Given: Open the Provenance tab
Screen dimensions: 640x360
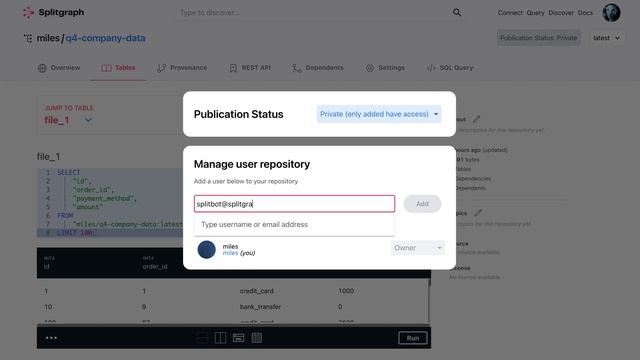Looking at the screenshot, I should tap(182, 68).
